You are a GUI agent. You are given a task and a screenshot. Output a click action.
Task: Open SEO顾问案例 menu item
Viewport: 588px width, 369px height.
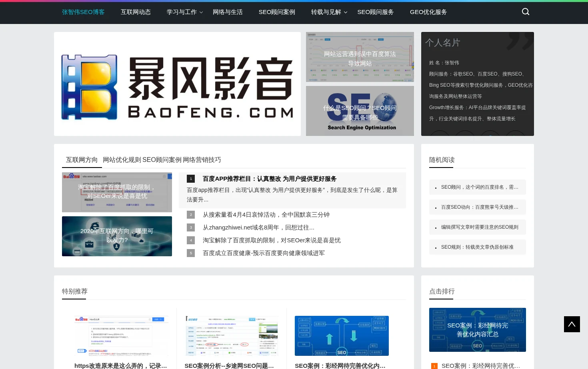click(x=277, y=12)
